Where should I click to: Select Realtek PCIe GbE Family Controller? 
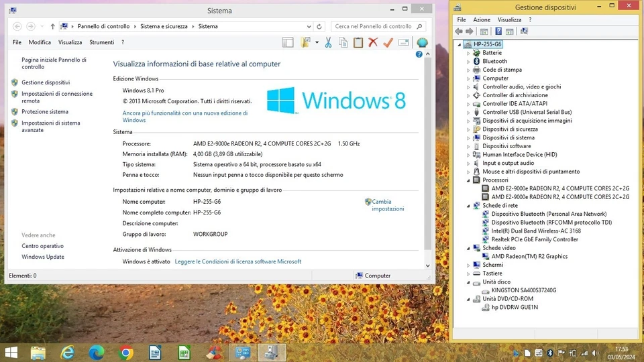click(535, 240)
